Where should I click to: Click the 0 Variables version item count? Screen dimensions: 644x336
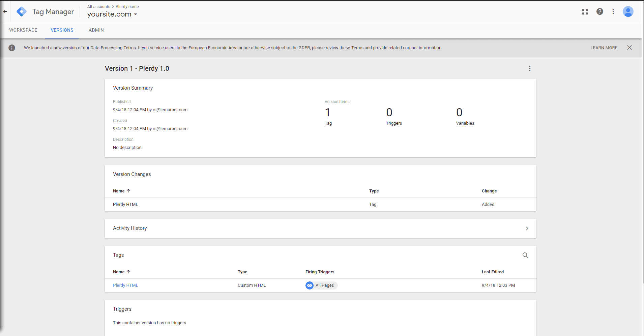465,116
